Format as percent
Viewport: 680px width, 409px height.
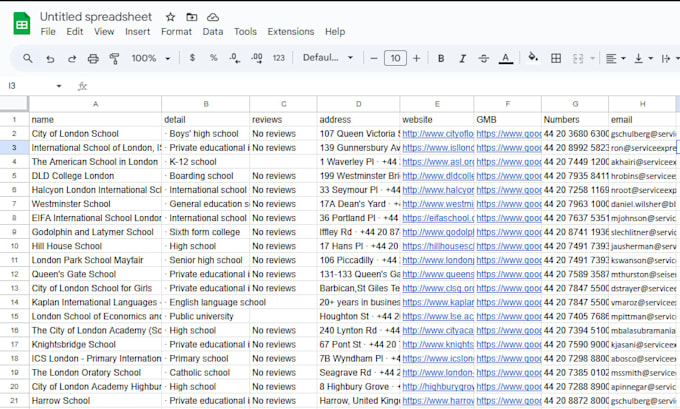213,58
